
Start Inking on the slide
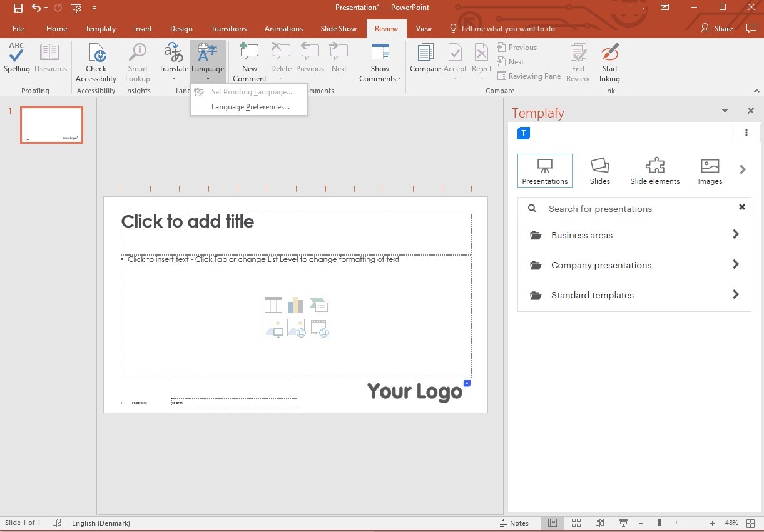pos(609,59)
